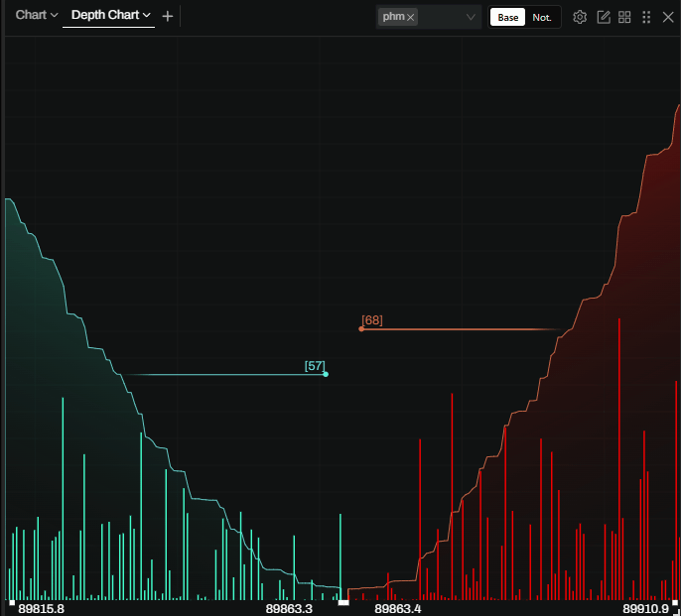681x616 pixels.
Task: Click the left range handle near 89815.8
Action: pos(12,602)
